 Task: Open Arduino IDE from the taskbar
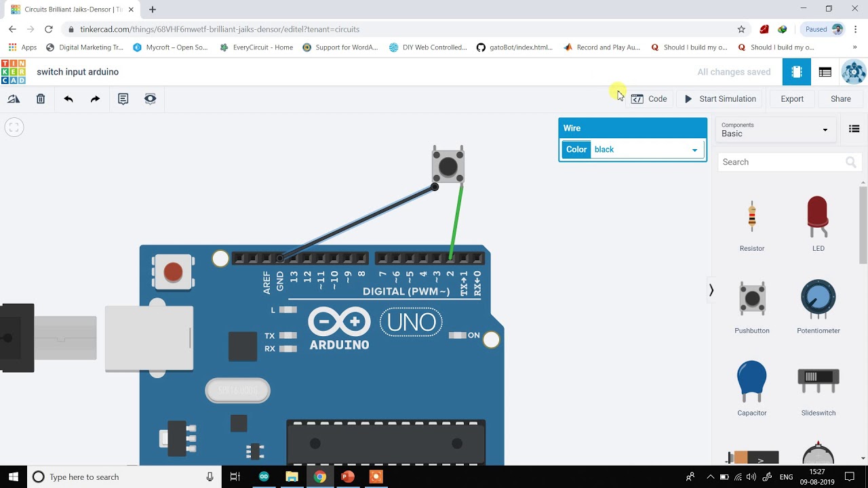point(264,477)
